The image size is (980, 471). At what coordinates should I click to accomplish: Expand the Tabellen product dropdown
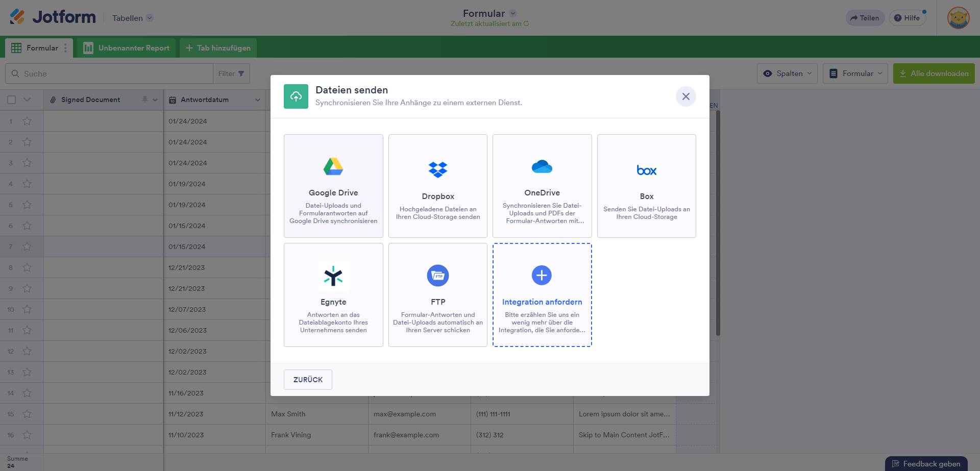(132, 18)
